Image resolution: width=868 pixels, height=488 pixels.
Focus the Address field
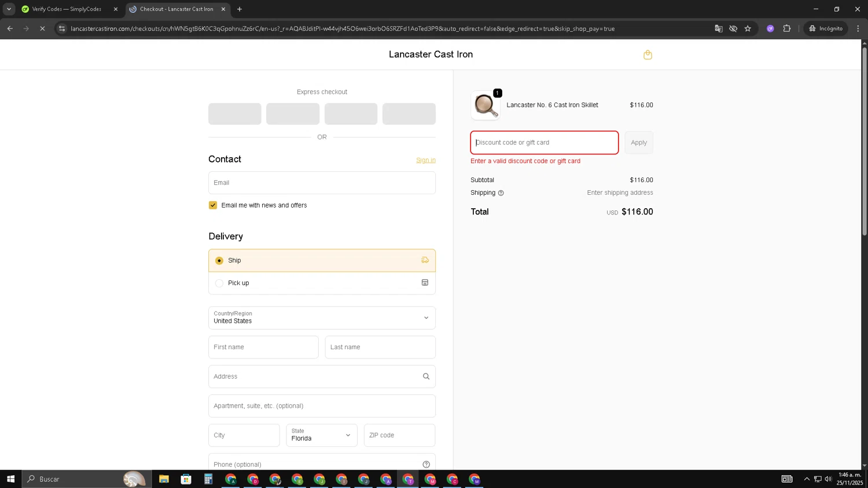[x=322, y=376]
